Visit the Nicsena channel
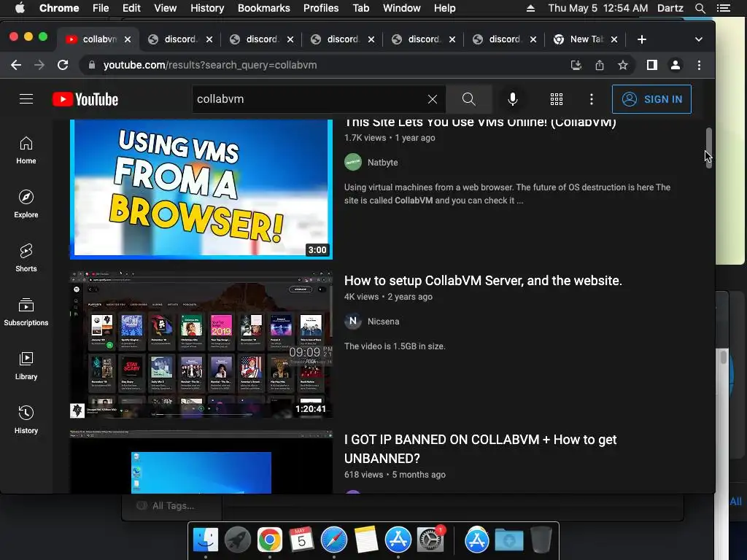This screenshot has width=747, height=560. click(x=383, y=322)
